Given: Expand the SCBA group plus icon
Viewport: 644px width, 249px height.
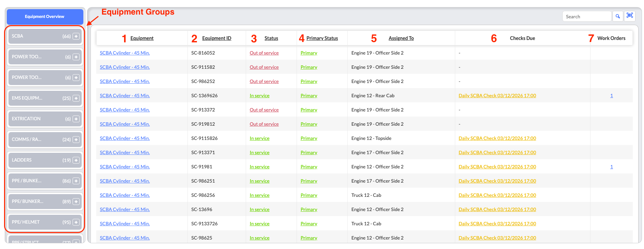Looking at the screenshot, I should click(x=76, y=36).
